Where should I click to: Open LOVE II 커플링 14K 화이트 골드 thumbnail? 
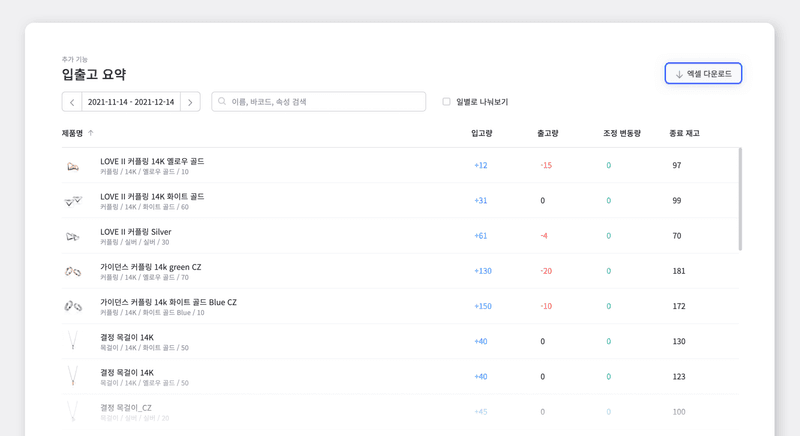[x=73, y=201]
